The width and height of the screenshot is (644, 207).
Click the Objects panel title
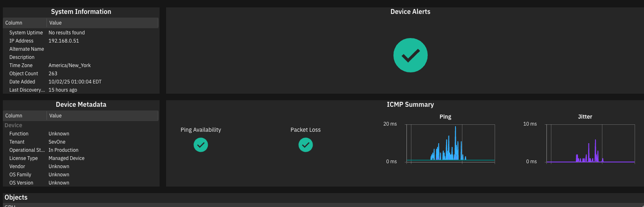tap(16, 197)
